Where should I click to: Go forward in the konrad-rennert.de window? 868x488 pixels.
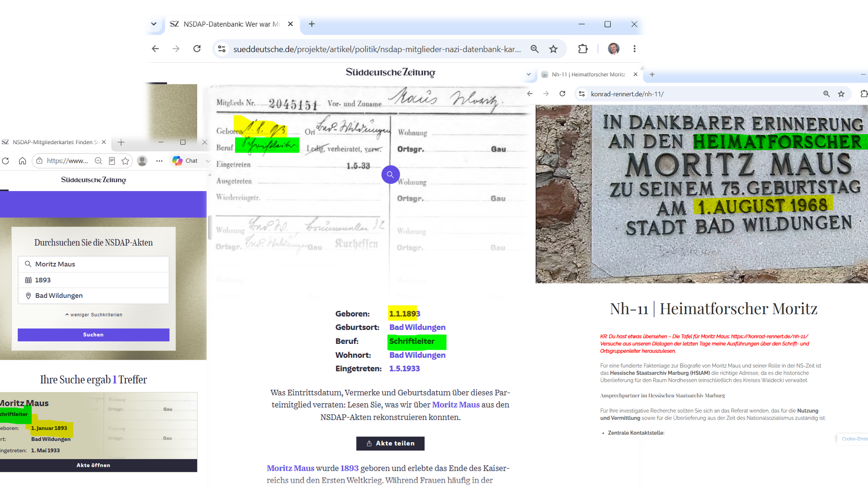click(x=546, y=94)
